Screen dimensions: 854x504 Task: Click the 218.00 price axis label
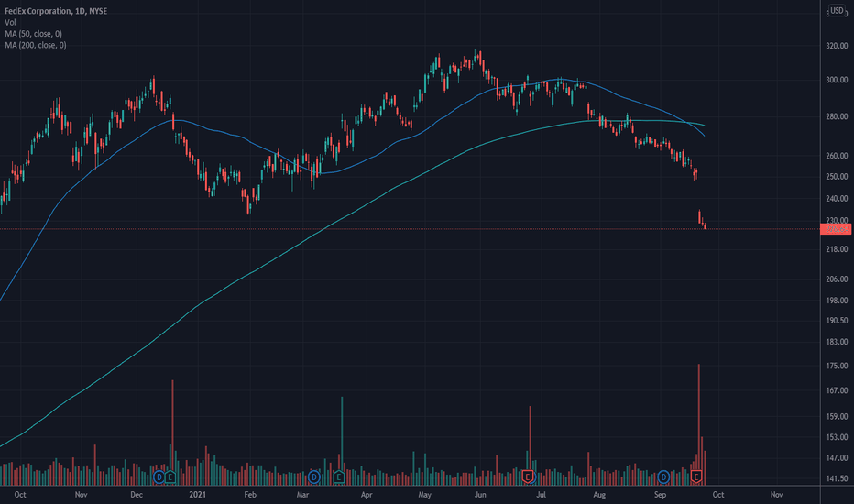(837, 249)
